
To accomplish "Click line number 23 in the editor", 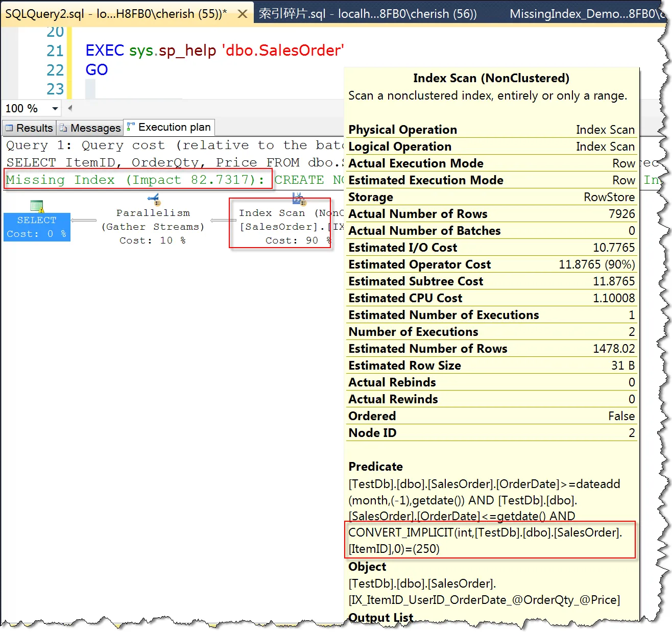I will point(55,89).
